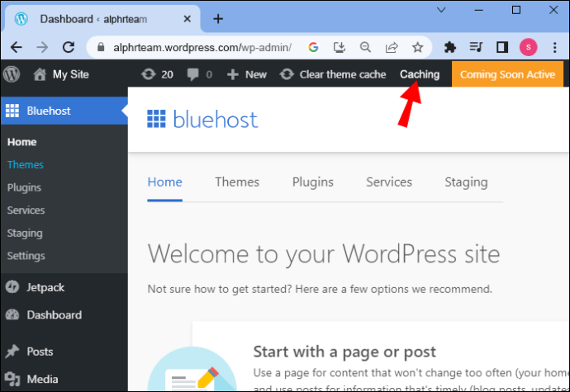Switch to the Home page tab
The width and height of the screenshot is (570, 392).
tap(164, 182)
